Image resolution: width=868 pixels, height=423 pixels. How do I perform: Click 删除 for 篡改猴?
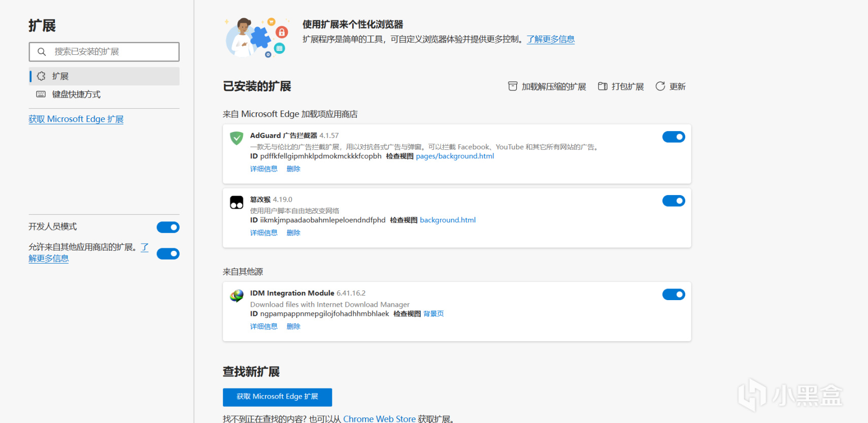pos(293,233)
